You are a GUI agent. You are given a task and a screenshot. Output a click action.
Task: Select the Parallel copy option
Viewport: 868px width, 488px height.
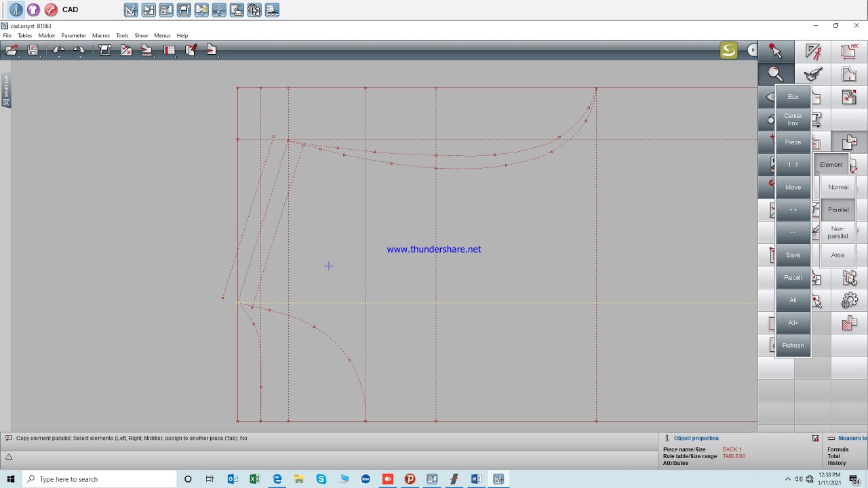838,210
